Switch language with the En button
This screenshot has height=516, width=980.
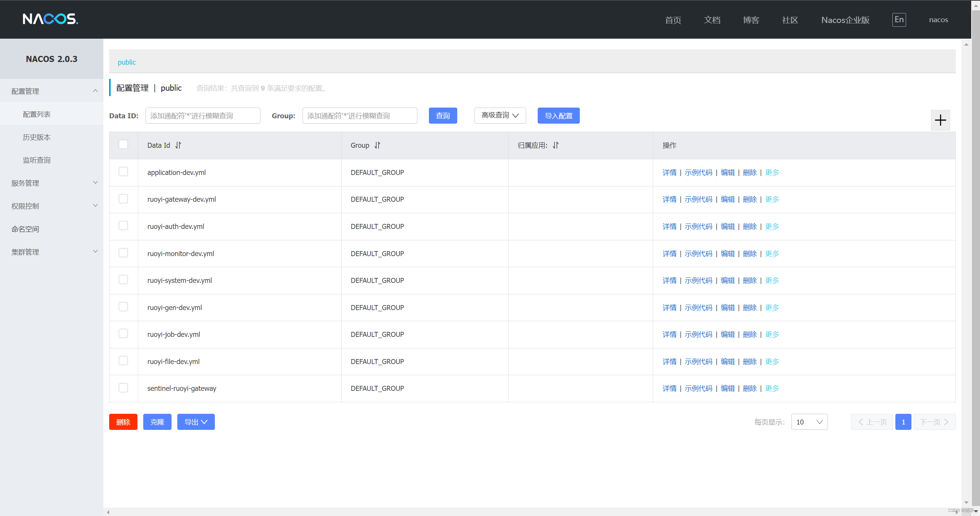(899, 20)
